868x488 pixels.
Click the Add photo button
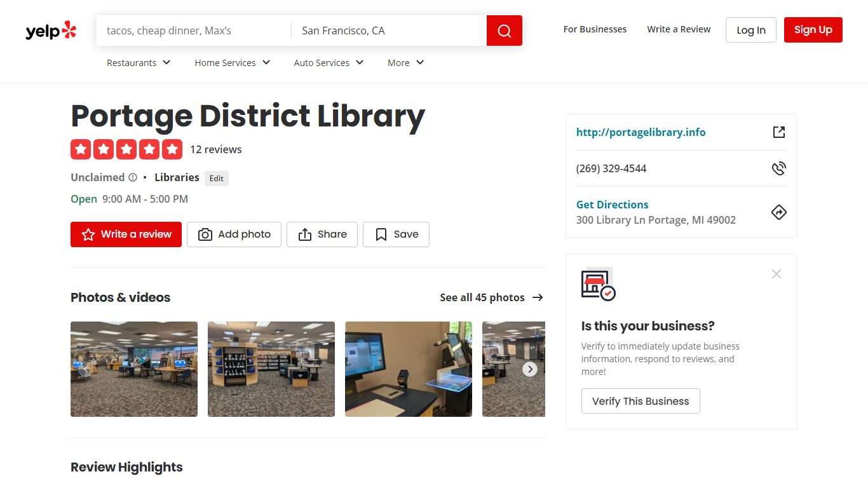[234, 234]
